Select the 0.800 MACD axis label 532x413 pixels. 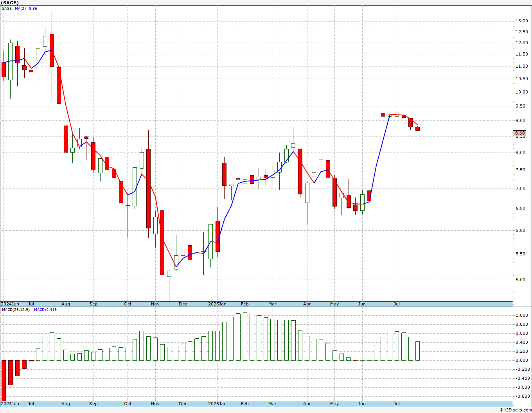click(521, 324)
